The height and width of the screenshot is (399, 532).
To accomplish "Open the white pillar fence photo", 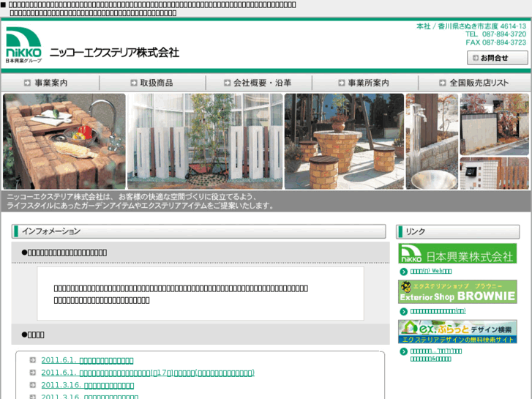I will [x=205, y=141].
